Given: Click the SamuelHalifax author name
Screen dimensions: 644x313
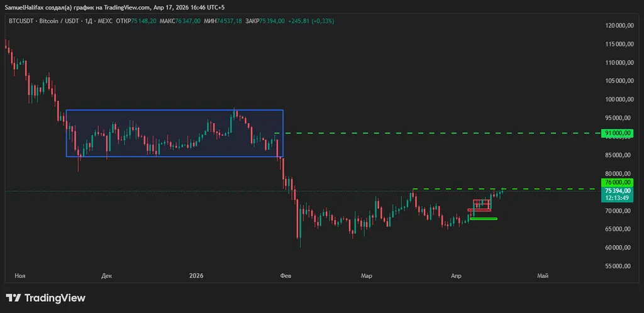Looking at the screenshot, I should pos(25,8).
